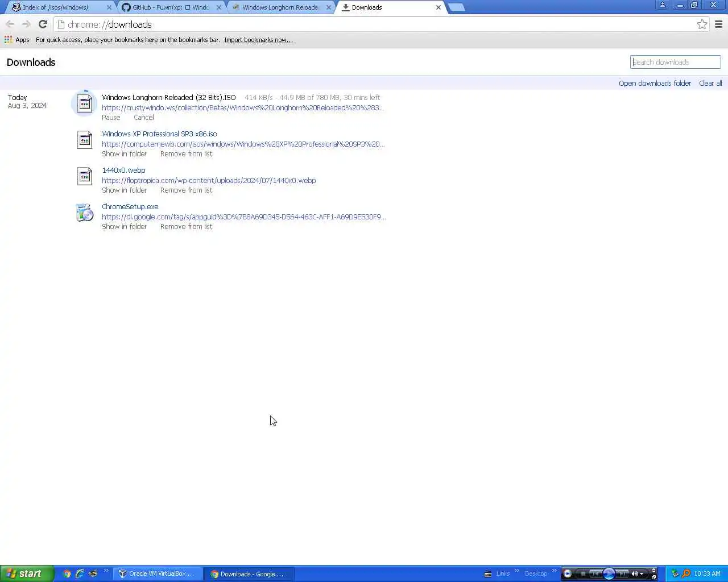Image resolution: width=728 pixels, height=582 pixels.
Task: Click the orange magnifier tray icon
Action: [686, 573]
